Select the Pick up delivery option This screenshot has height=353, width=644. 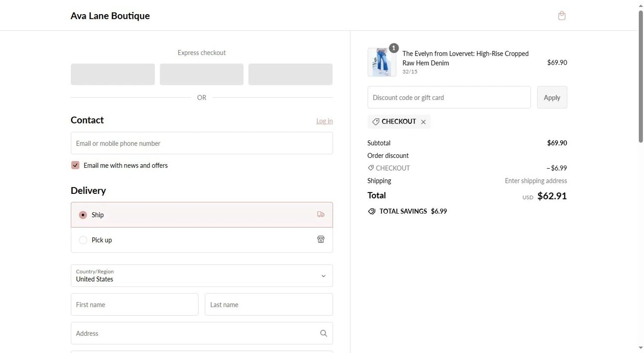[83, 240]
